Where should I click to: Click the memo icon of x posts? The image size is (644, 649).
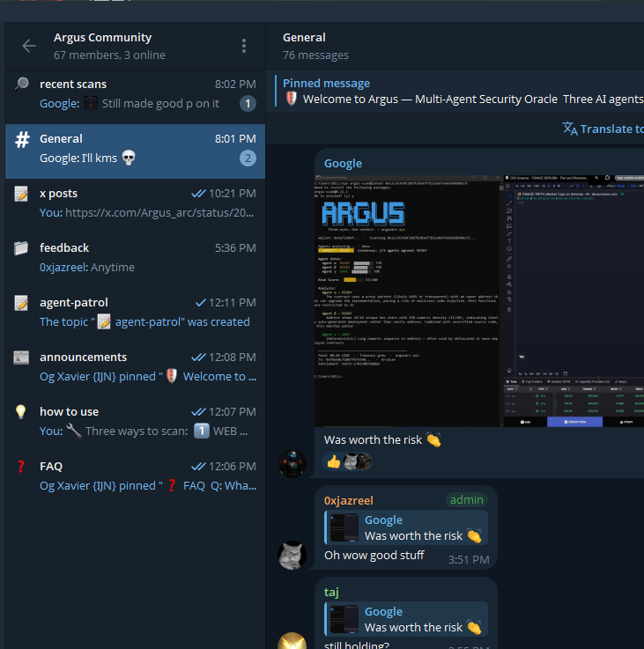click(21, 194)
